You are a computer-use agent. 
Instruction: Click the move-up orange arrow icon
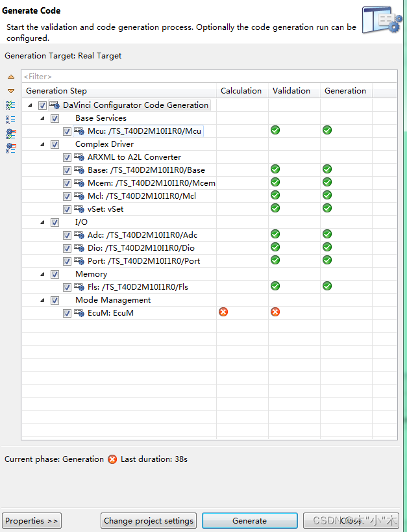pyautogui.click(x=11, y=77)
